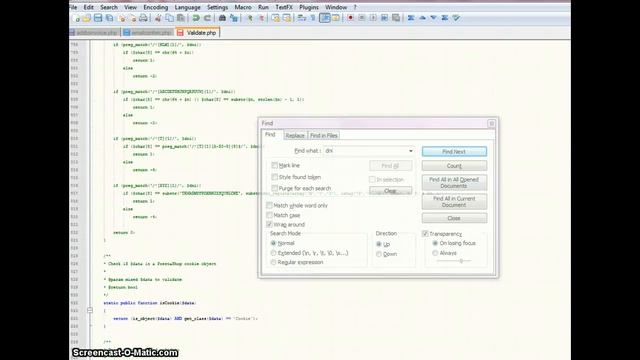Click the Save file toolbar icon
This screenshot has width=640, height=360.
click(98, 18)
